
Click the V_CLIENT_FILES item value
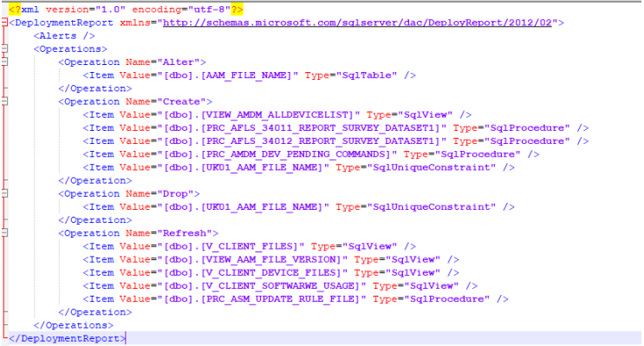tap(231, 246)
